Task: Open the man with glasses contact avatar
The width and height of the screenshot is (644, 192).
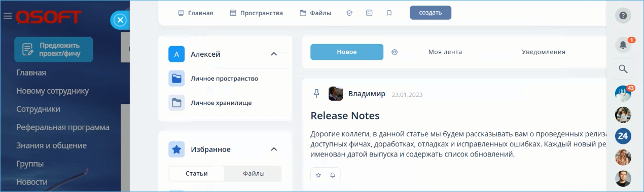Action: (x=623, y=178)
